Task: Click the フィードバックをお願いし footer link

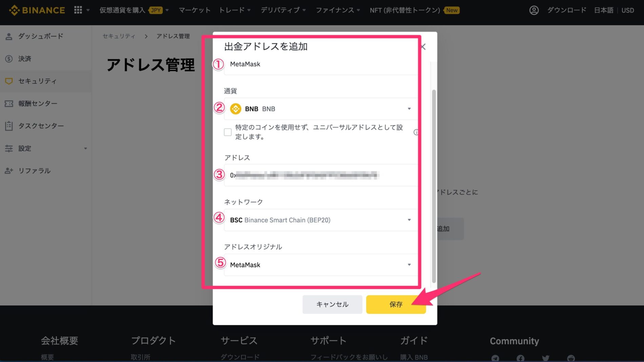Action: tap(349, 357)
